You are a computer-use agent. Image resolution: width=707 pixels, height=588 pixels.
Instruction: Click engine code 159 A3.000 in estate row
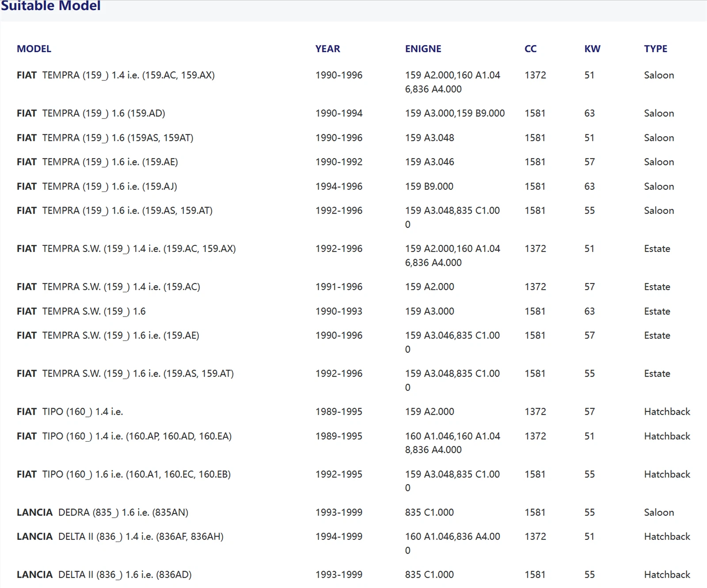(x=430, y=311)
